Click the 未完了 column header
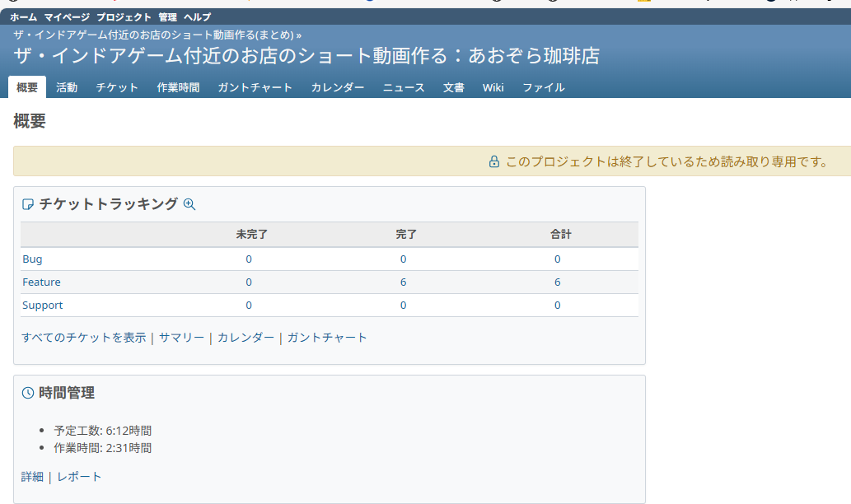The image size is (851, 504). click(251, 235)
